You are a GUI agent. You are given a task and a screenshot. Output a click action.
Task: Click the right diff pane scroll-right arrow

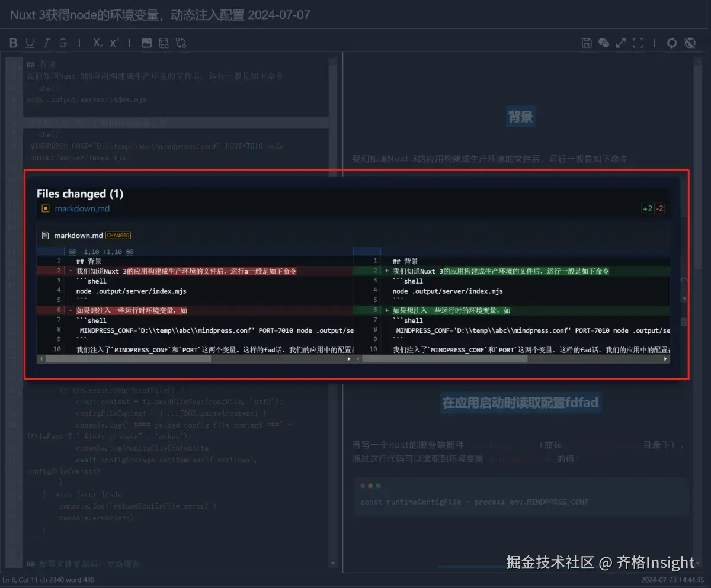click(666, 359)
